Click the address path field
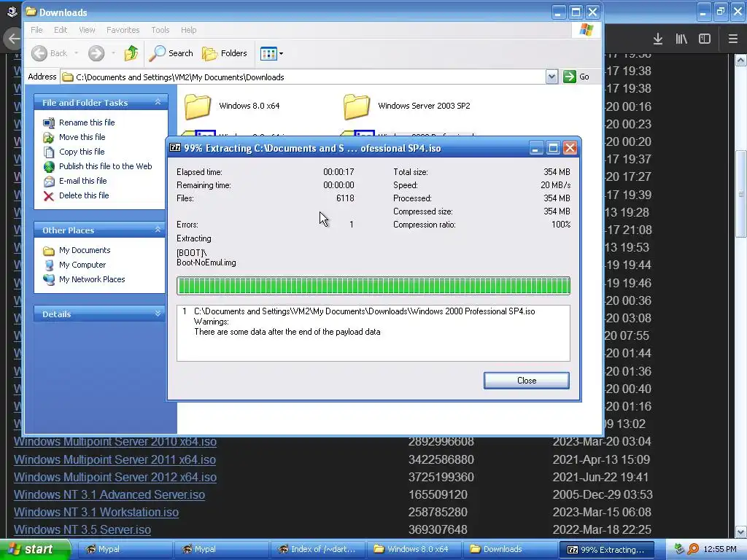This screenshot has width=747, height=560. [303, 77]
